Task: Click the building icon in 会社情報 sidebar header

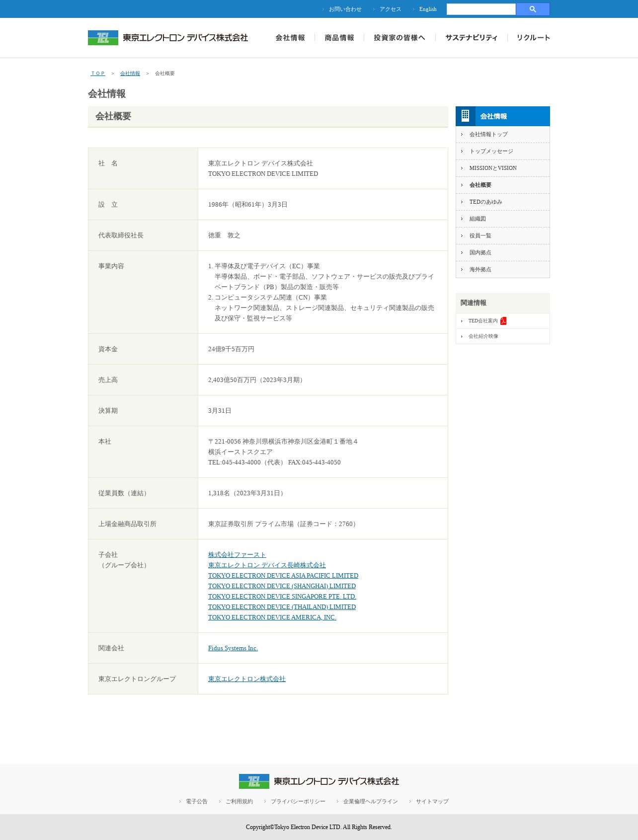Action: coord(466,116)
